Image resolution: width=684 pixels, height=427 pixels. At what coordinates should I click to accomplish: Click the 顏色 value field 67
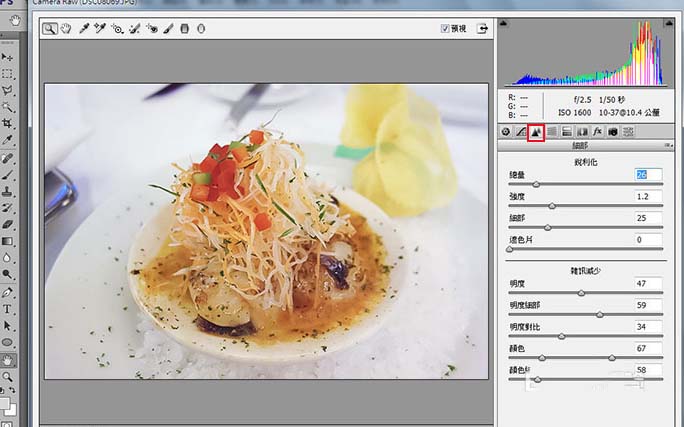[x=648, y=348]
